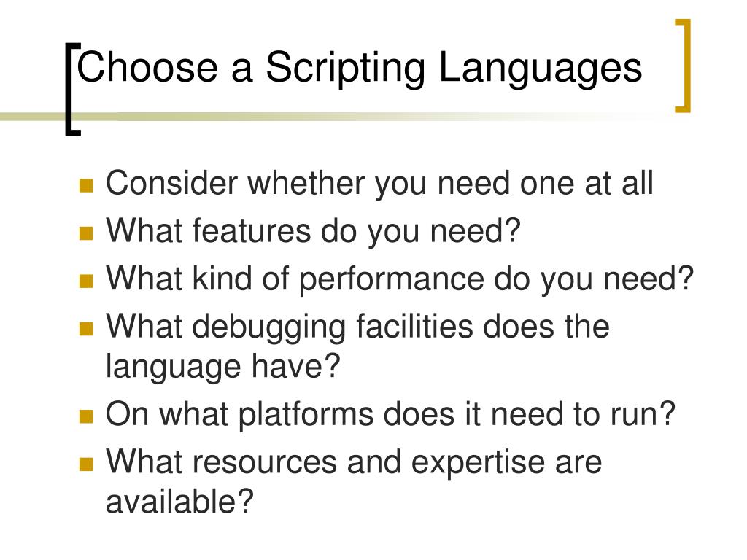Select "On what platforms does it need to run?"
The image size is (747, 560).
pyautogui.click(x=391, y=415)
